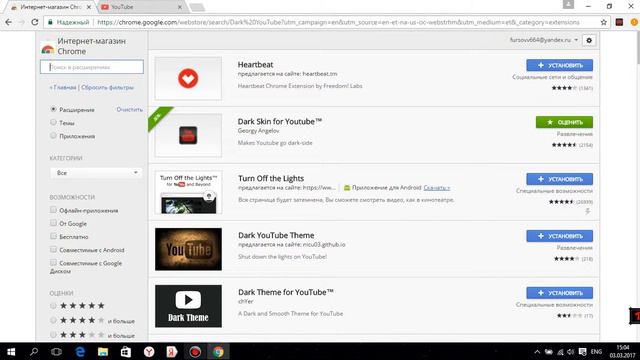The width and height of the screenshot is (640, 360).
Task: Open the Dark YouTube Theme title
Action: 276,235
